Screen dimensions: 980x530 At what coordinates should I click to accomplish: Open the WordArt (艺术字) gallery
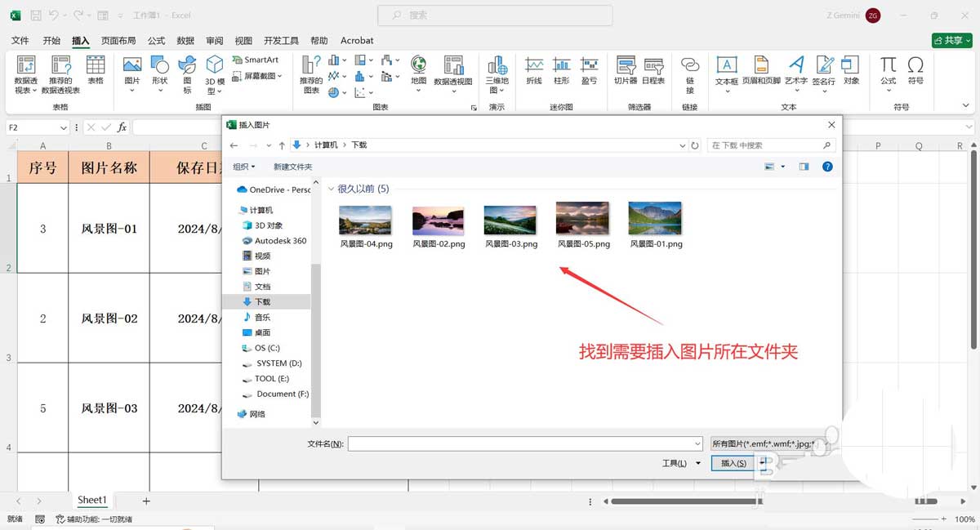tap(796, 74)
